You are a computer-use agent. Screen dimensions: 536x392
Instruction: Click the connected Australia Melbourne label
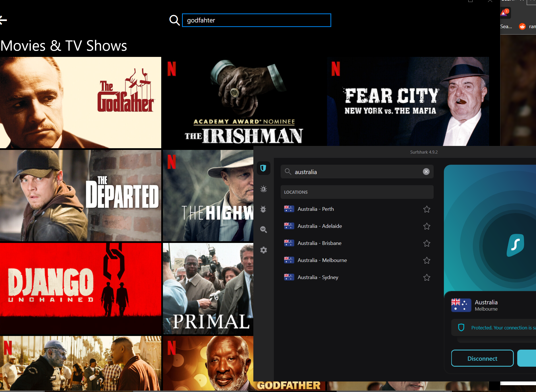pos(486,305)
